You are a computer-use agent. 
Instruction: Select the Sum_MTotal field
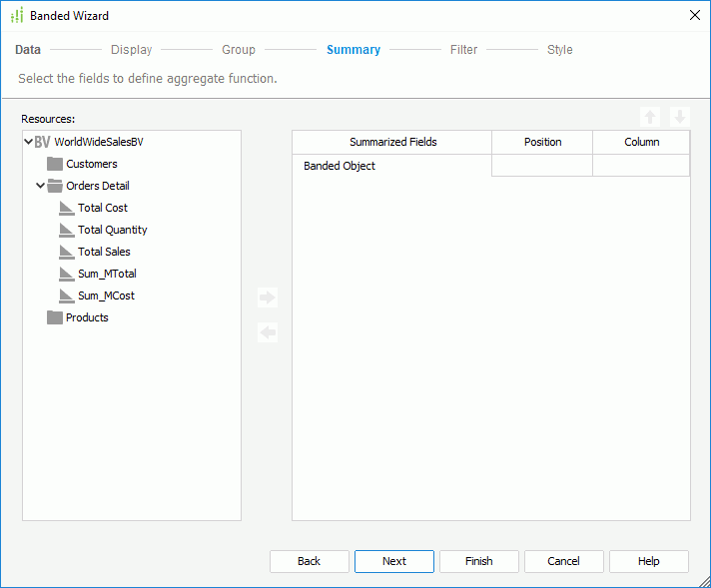(107, 274)
